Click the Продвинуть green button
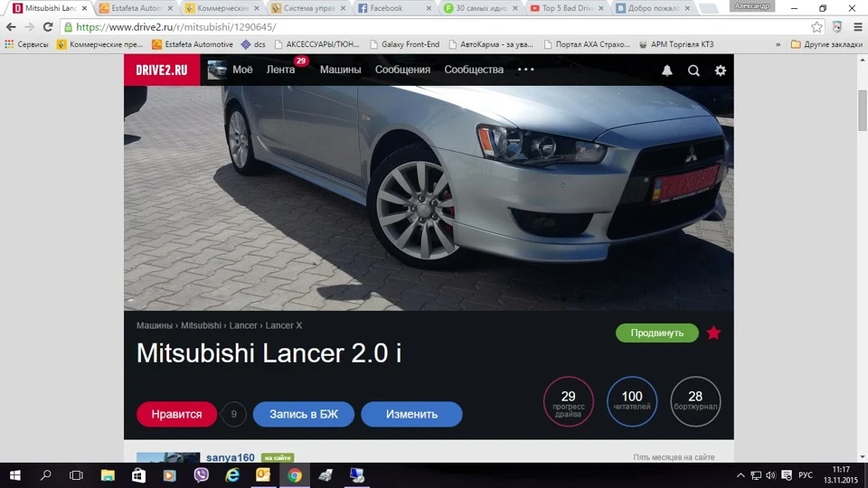Screen dimensions: 868x488 pyautogui.click(x=657, y=333)
